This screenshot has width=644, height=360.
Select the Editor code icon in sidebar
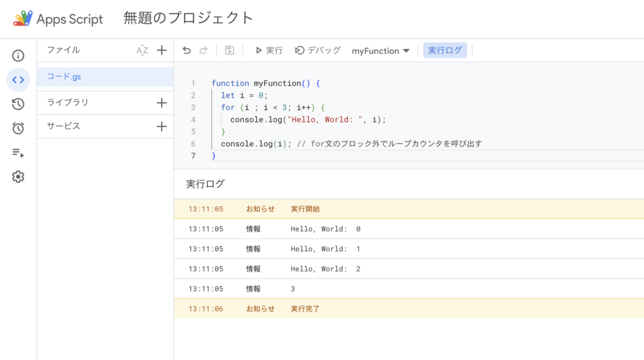coord(18,80)
